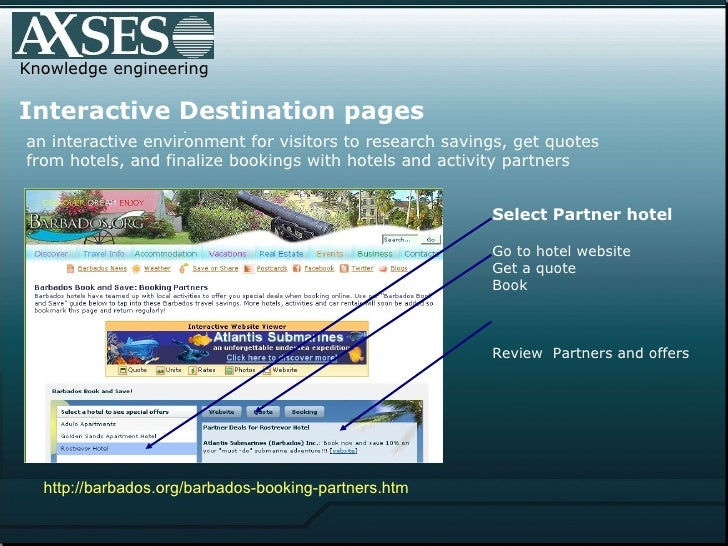This screenshot has height=546, width=728.
Task: Open the Blogs link
Action: [x=399, y=268]
